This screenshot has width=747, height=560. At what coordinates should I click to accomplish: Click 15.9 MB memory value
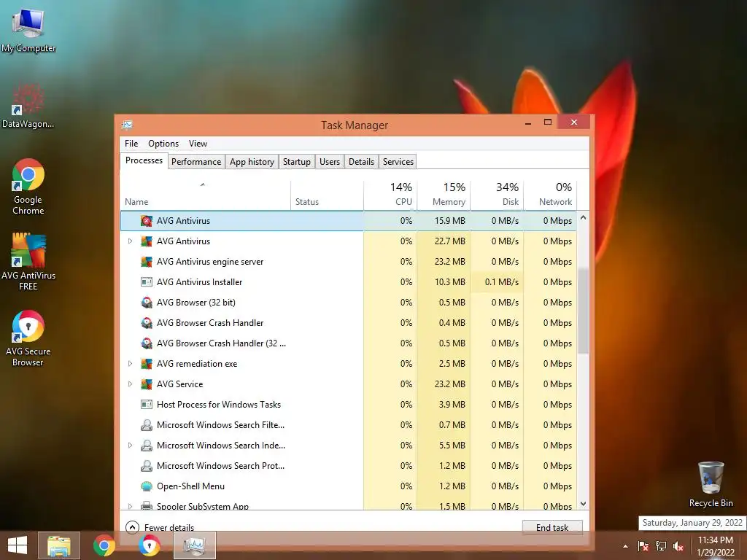tap(449, 221)
